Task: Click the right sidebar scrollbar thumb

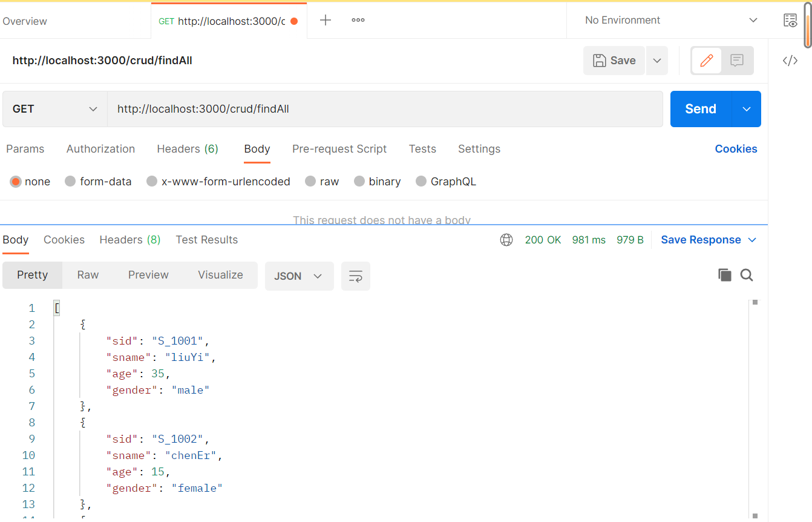Action: click(x=808, y=24)
